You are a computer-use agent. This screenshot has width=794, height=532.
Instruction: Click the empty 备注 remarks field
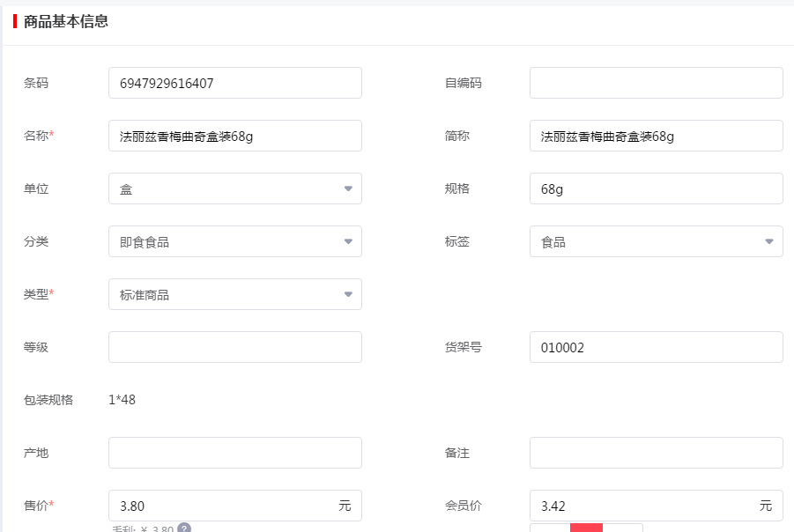pos(656,453)
